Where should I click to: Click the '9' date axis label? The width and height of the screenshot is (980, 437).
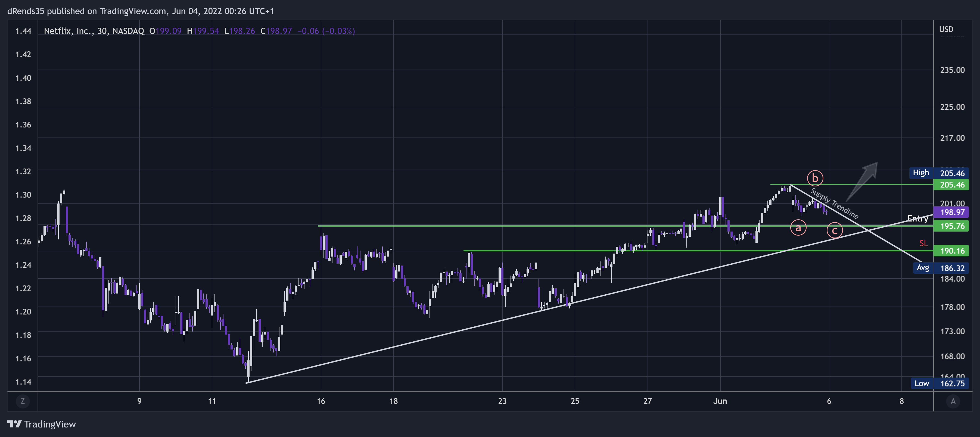pos(139,401)
